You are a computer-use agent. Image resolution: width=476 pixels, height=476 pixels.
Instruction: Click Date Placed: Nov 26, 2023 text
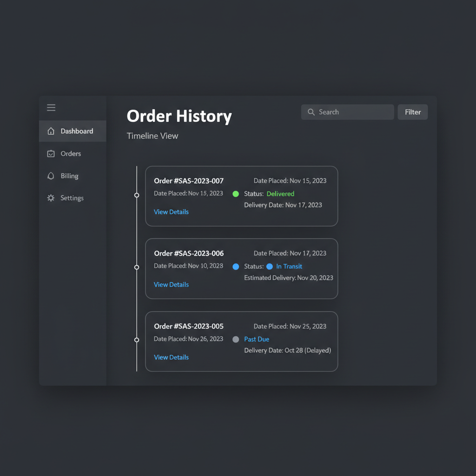pos(188,339)
